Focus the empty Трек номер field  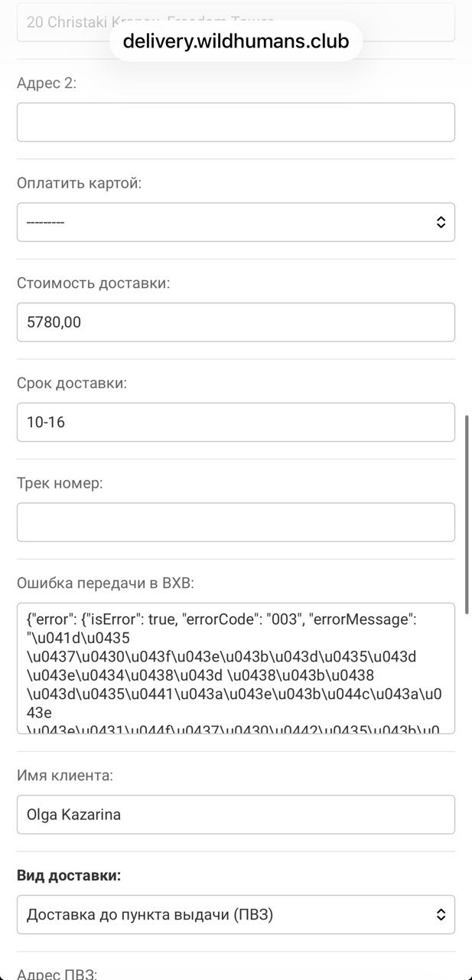[236, 522]
